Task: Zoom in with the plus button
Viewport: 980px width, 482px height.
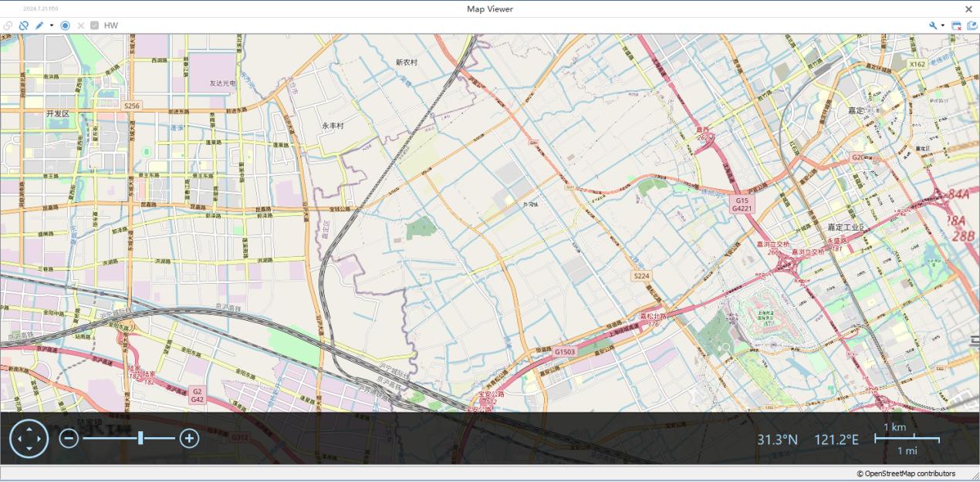Action: pyautogui.click(x=189, y=439)
